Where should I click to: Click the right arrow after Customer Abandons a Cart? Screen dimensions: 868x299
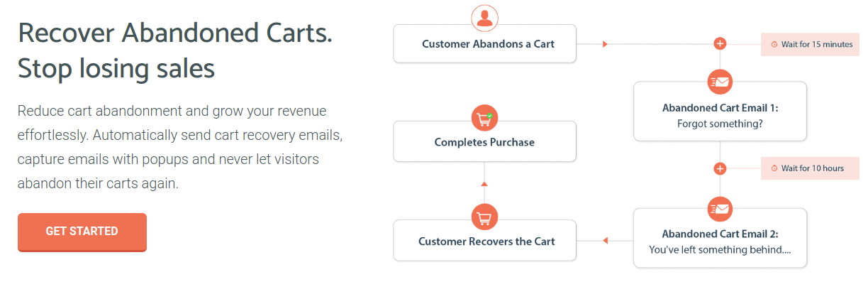pos(605,44)
